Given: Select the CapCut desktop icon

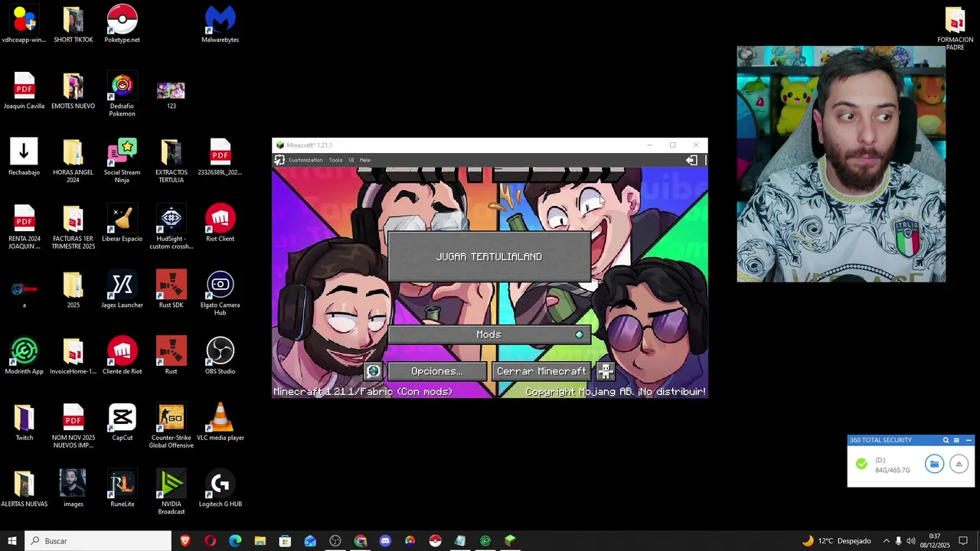Looking at the screenshot, I should 122,423.
